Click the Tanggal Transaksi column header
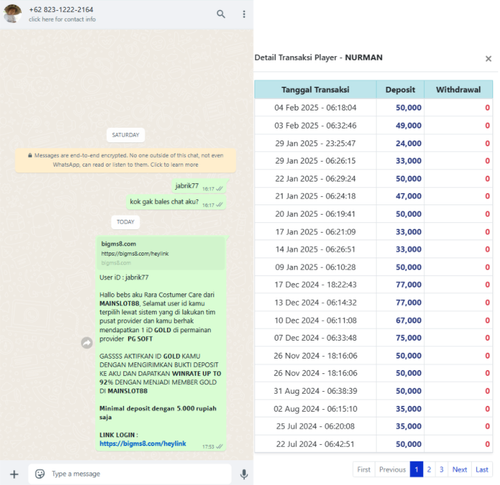Image resolution: width=500 pixels, height=485 pixels. click(x=315, y=89)
